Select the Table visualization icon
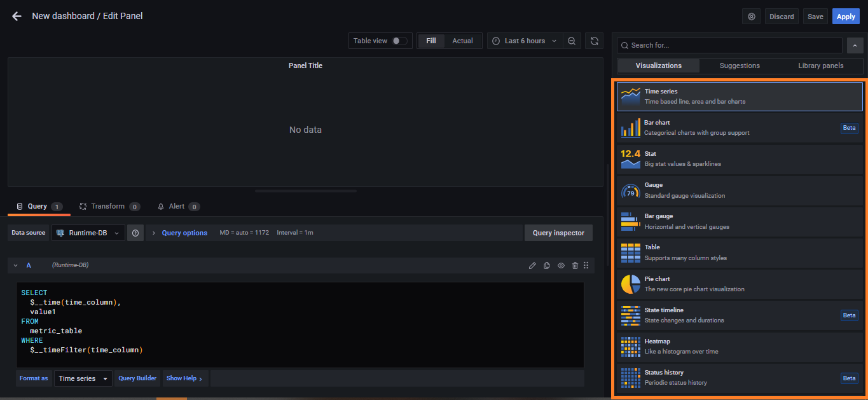The width and height of the screenshot is (868, 400). [x=631, y=252]
